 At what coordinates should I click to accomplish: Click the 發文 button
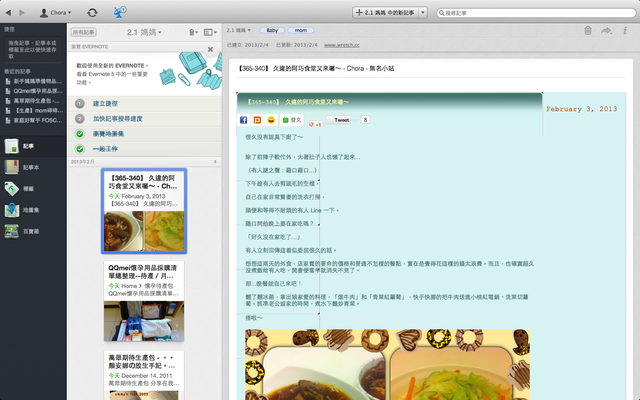coord(292,120)
